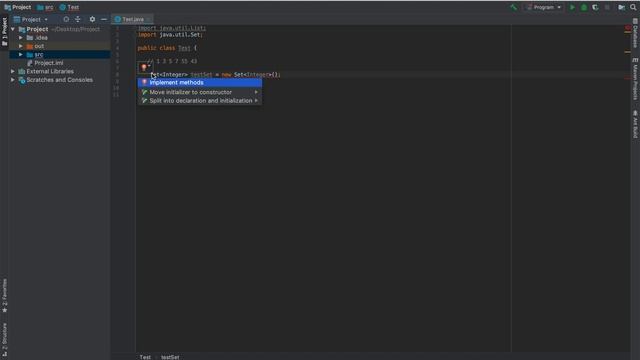
Task: Click the 'import java.util.Set;' line
Action: click(x=170, y=35)
